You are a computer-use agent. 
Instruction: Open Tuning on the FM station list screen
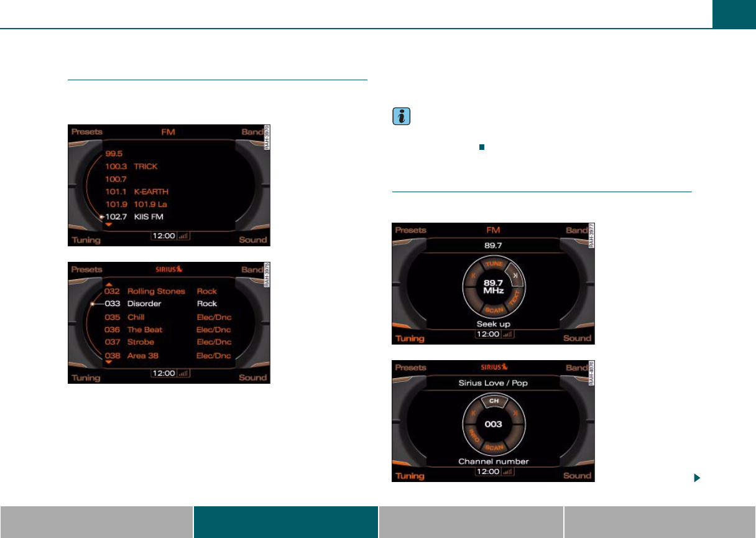(86, 239)
